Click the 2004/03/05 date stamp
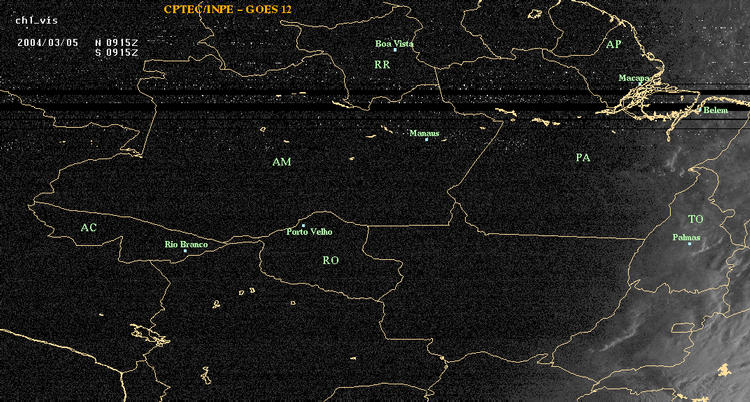 point(48,42)
